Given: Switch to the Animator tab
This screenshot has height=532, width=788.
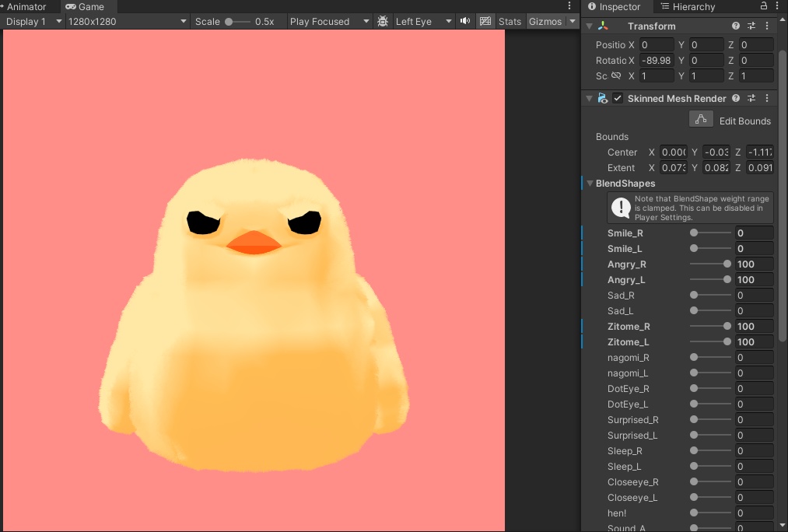Looking at the screenshot, I should tap(26, 7).
